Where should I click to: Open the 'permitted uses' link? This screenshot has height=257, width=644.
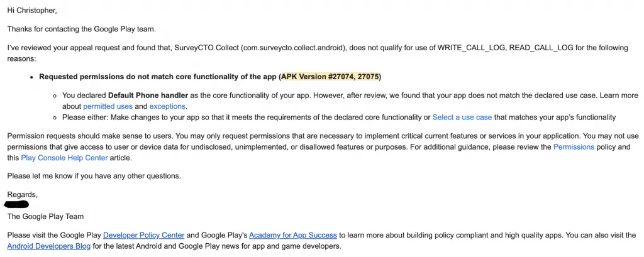pos(108,106)
